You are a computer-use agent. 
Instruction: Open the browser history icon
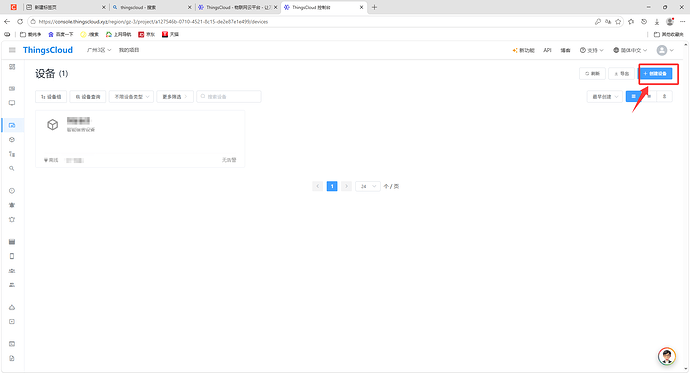click(x=644, y=22)
